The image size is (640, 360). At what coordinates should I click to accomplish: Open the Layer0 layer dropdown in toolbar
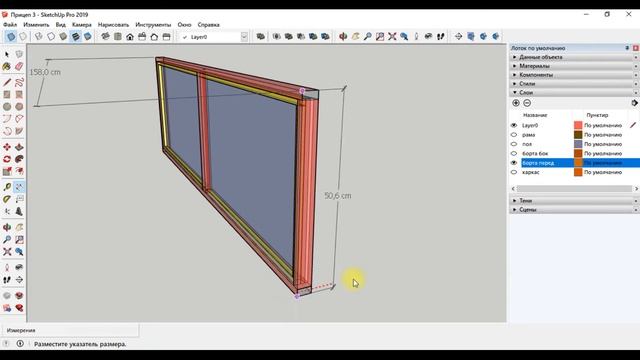click(x=244, y=37)
